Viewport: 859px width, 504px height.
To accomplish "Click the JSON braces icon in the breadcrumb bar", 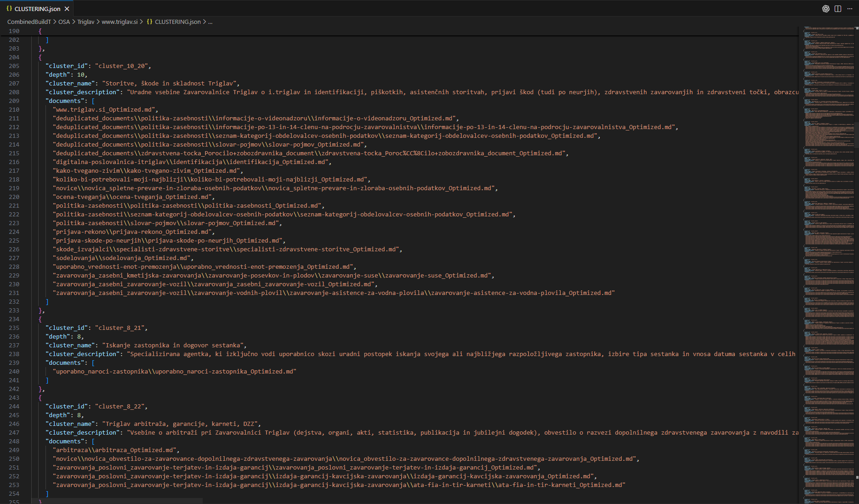I will pos(149,22).
